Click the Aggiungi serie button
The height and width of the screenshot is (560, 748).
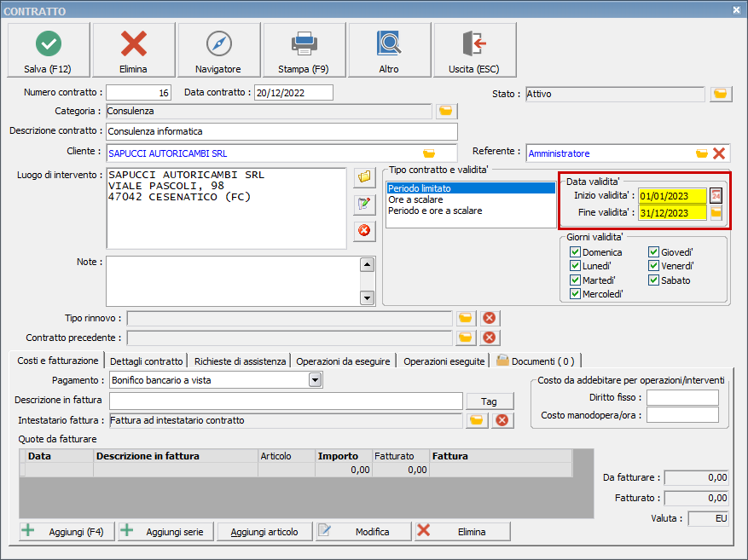coord(166,532)
